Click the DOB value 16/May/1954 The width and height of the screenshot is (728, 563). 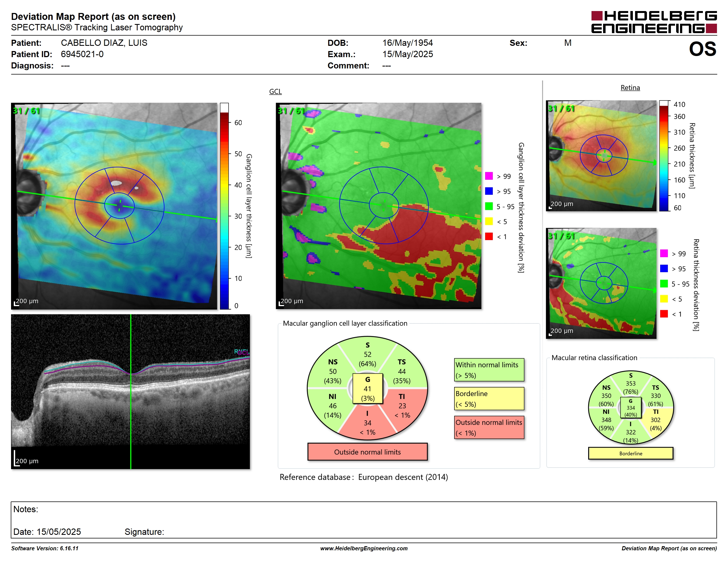[407, 43]
